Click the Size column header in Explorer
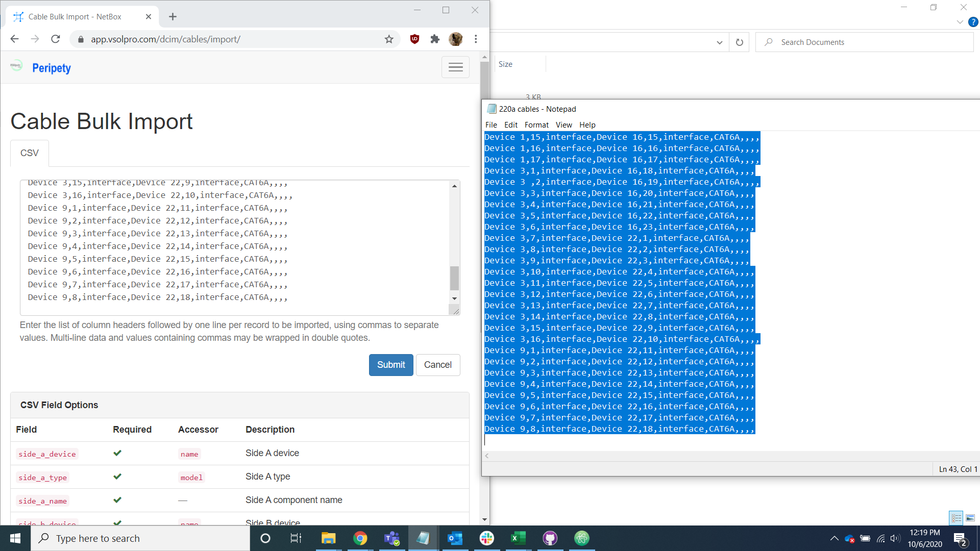The height and width of the screenshot is (551, 980). 505,64
